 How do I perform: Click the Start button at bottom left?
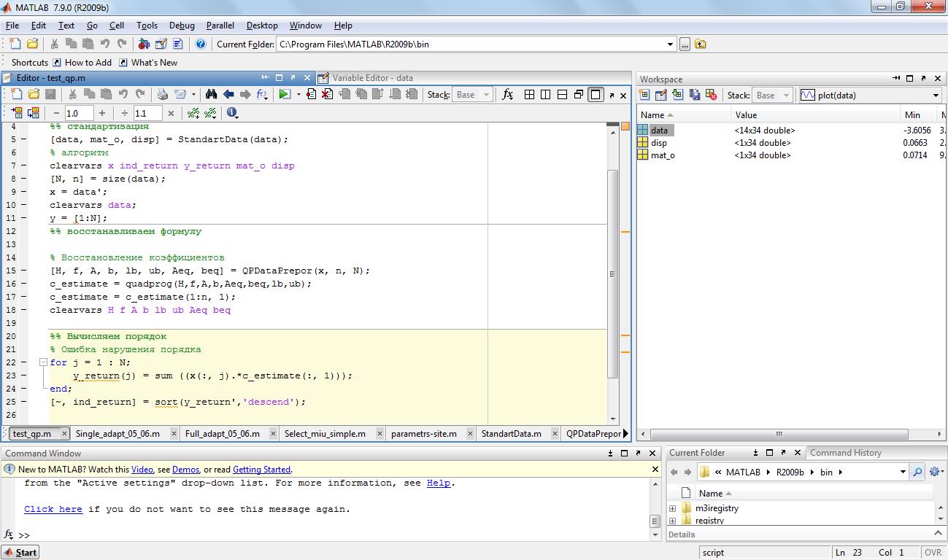tap(20, 552)
